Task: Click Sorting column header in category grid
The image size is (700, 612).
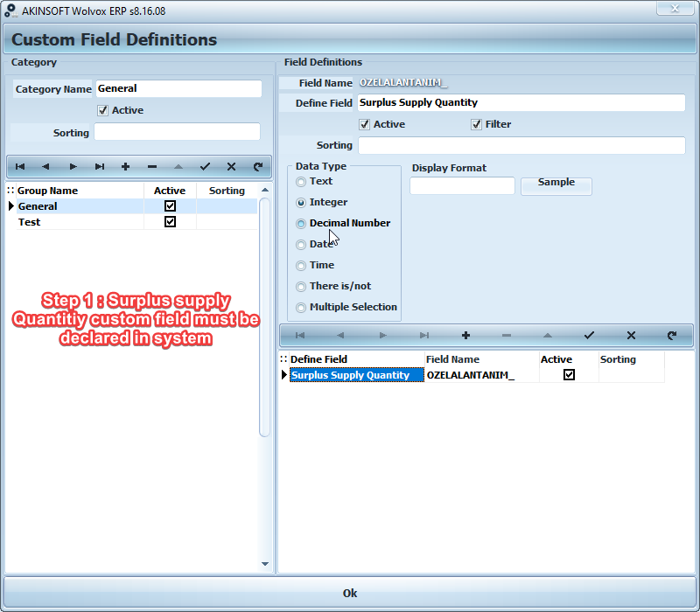Action: [x=227, y=191]
